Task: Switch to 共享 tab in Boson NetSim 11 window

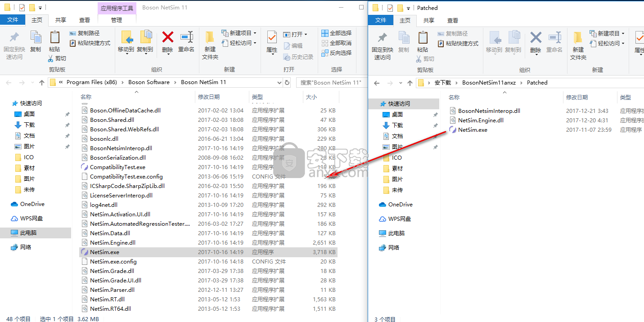Action: (x=61, y=20)
